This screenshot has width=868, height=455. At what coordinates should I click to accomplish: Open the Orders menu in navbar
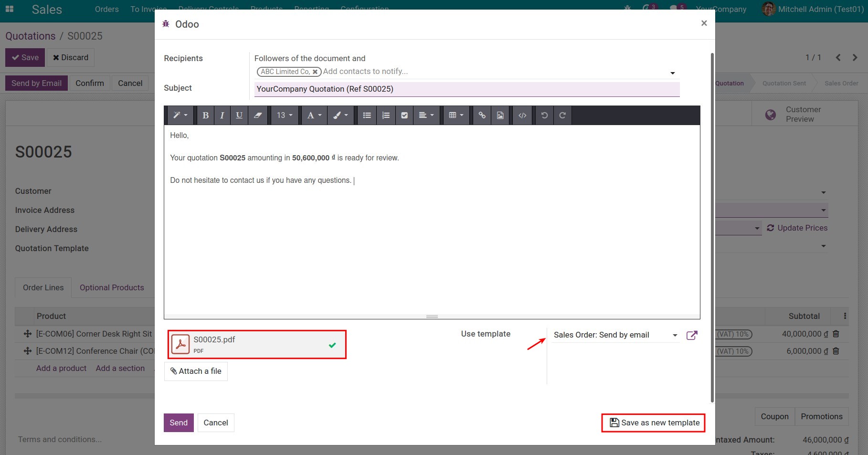tap(106, 9)
